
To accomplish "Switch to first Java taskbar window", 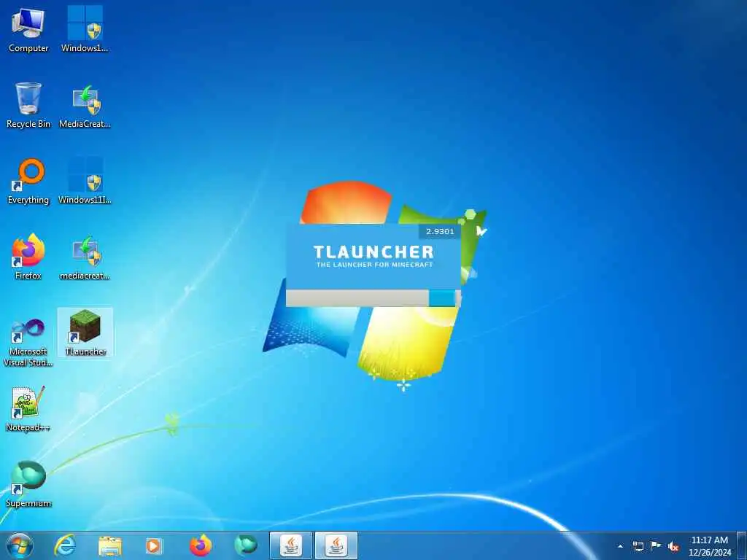I will pos(291,545).
